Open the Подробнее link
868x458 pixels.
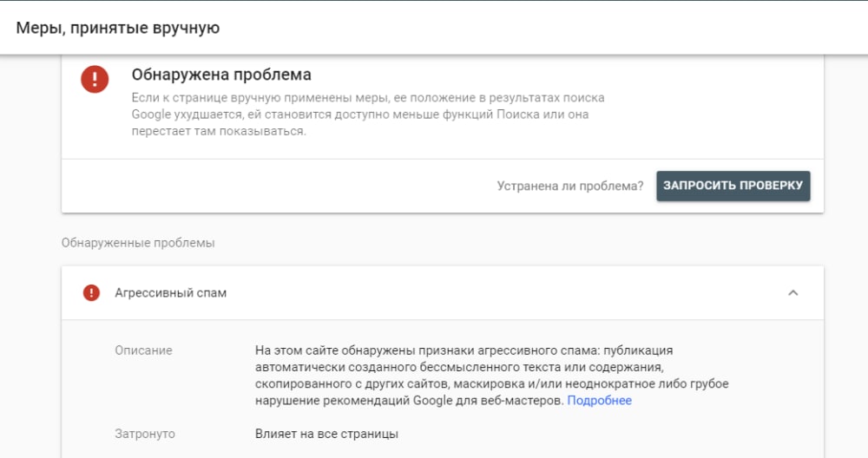pyautogui.click(x=599, y=401)
